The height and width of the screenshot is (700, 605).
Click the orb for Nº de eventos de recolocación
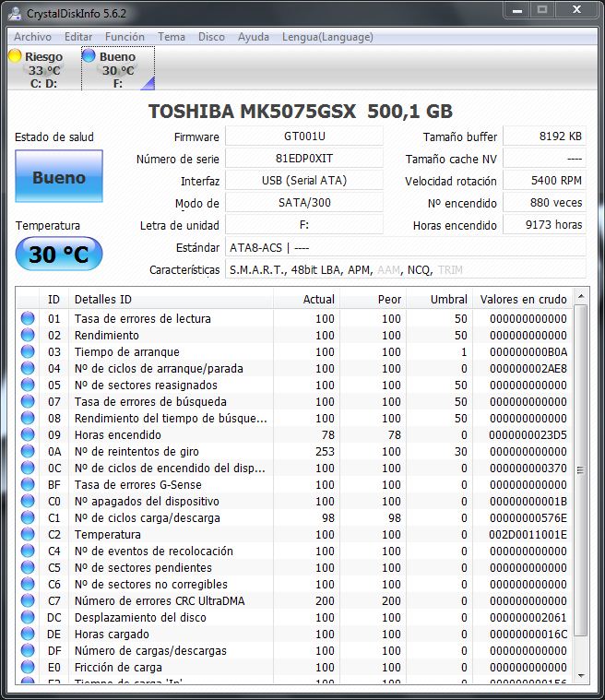tap(28, 551)
